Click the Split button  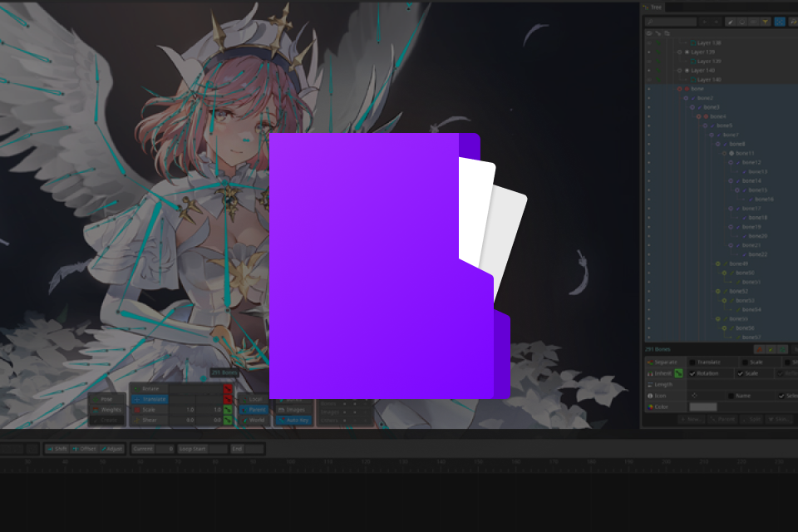point(751,419)
